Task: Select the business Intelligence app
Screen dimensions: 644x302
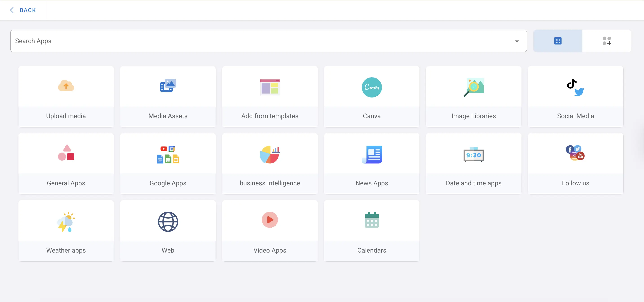Action: 270,164
